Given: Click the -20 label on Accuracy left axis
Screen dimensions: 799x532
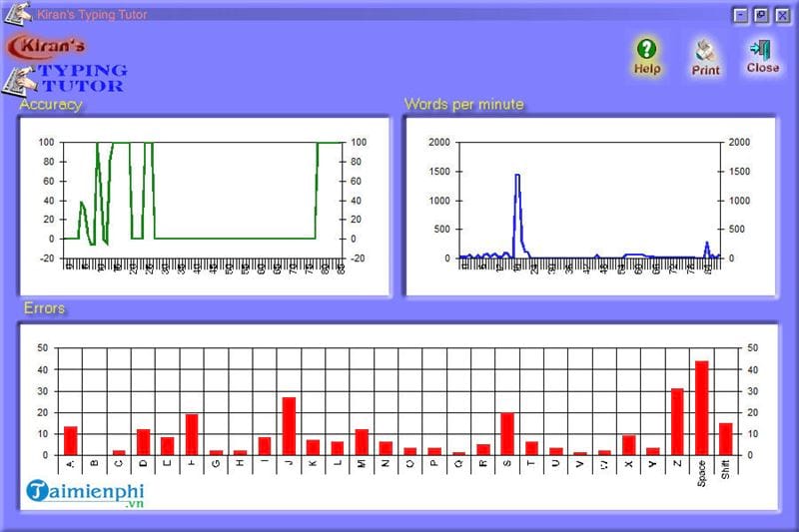Looking at the screenshot, I should 46,259.
